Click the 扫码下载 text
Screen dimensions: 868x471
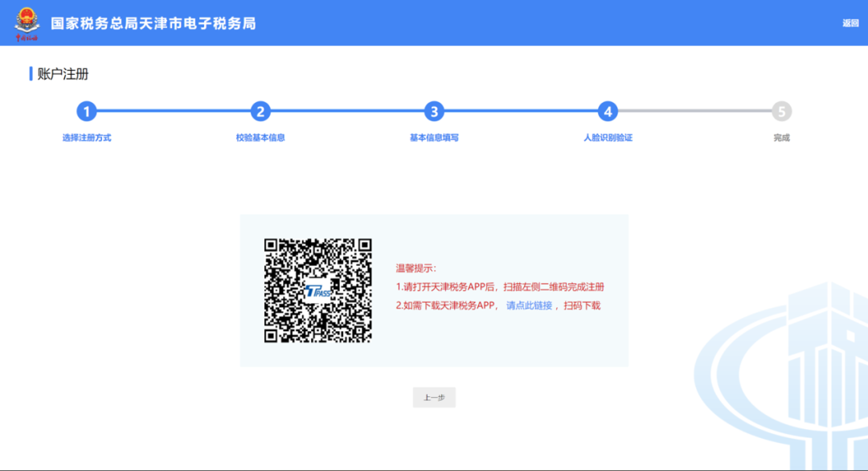582,305
